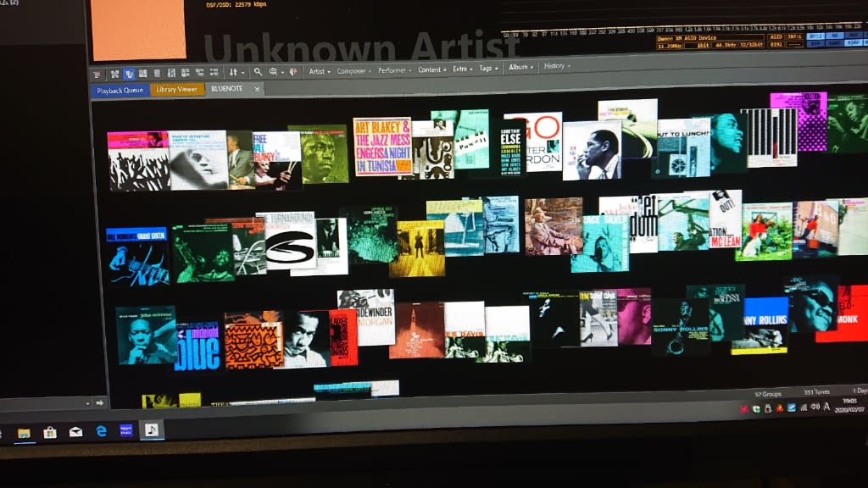
Task: Click the view-mode icon just left of the sort arrows
Action: 214,73
